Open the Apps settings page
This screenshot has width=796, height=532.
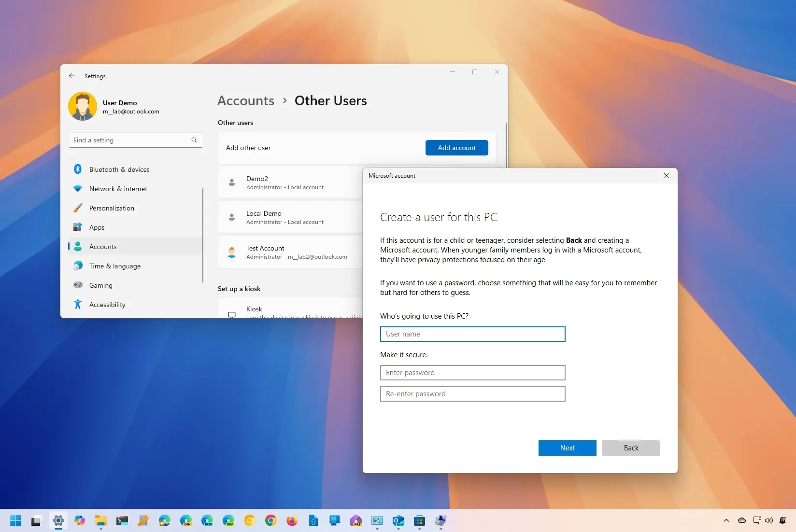pyautogui.click(x=97, y=227)
